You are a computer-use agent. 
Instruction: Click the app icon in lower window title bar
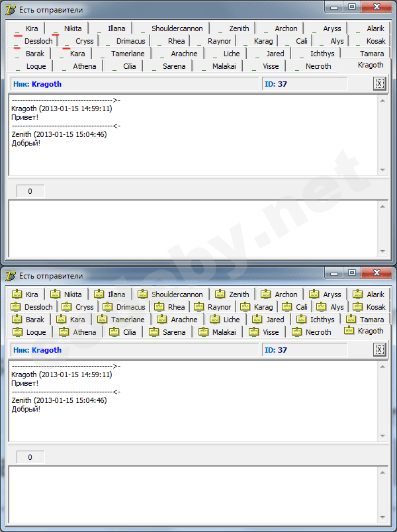(11, 276)
